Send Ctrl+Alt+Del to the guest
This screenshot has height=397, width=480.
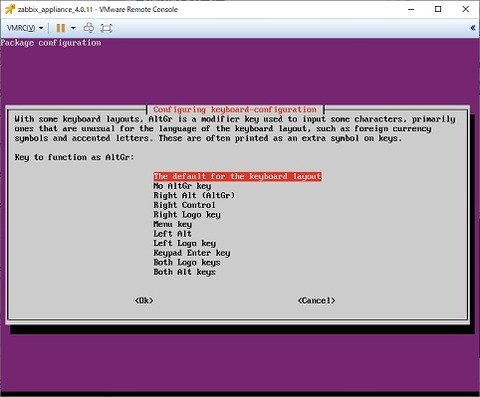[89, 28]
